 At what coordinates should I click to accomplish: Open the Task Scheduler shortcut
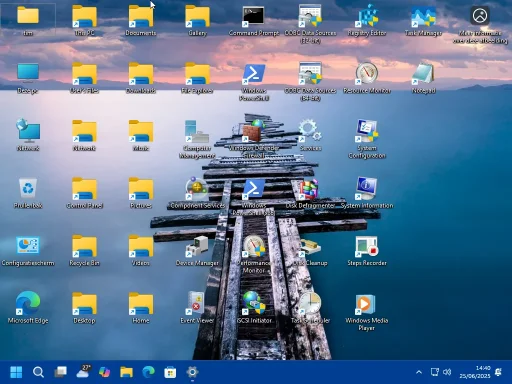pyautogui.click(x=310, y=307)
